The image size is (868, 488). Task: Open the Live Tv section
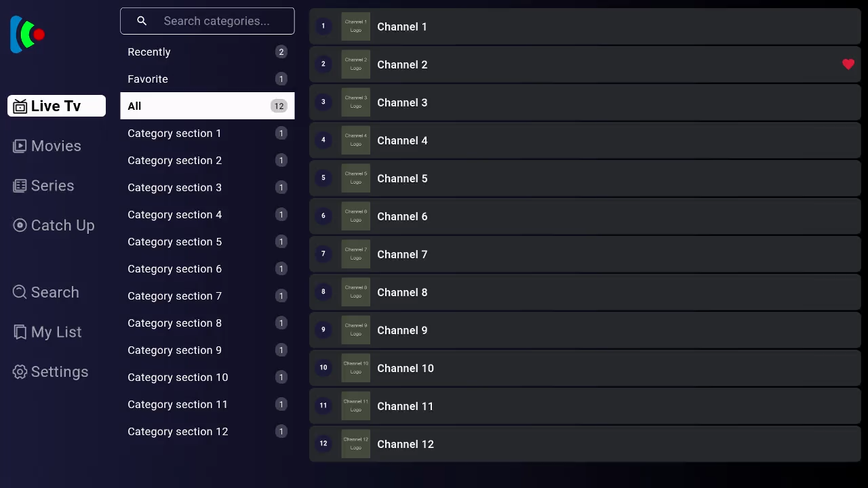tap(56, 106)
